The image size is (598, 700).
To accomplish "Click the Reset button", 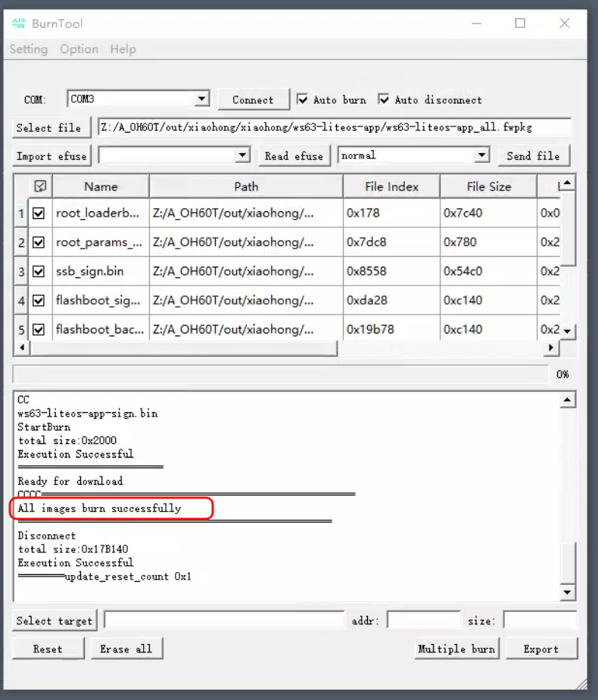I will point(48,649).
